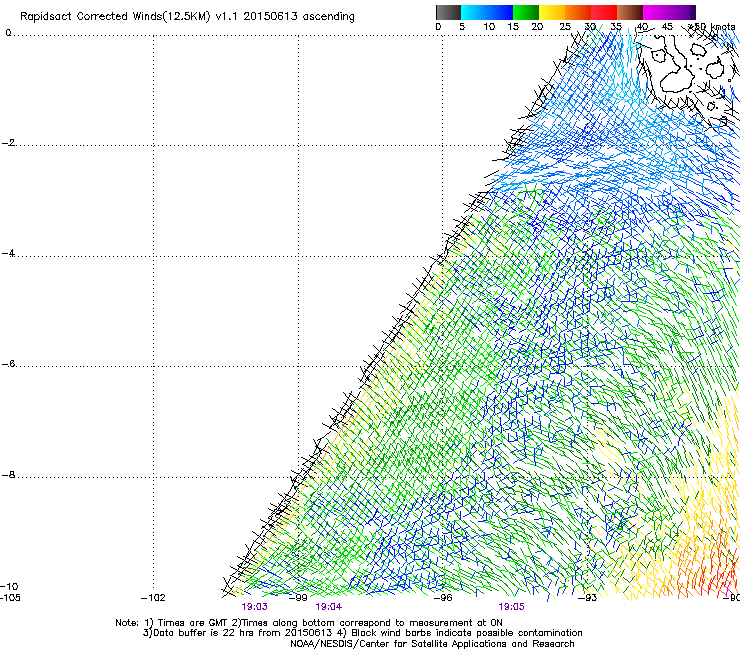Pick the cyan 5-10 knots legend color

pos(473,12)
